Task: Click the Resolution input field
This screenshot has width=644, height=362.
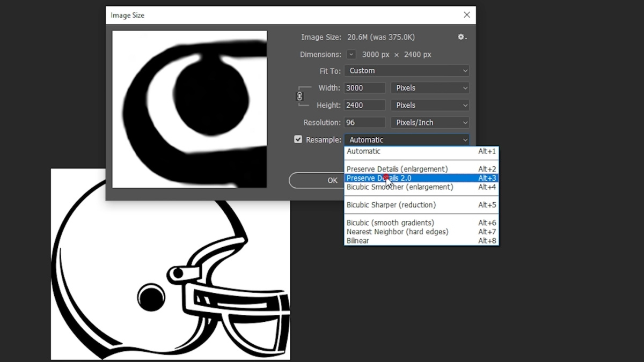Action: click(365, 122)
